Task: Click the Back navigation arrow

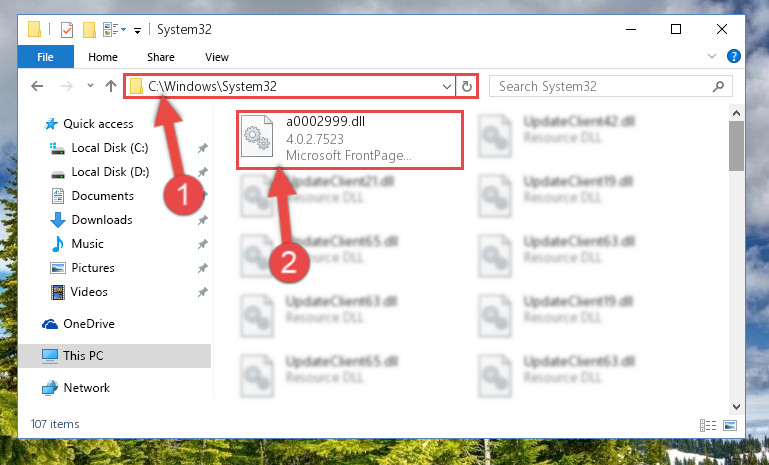Action: point(37,86)
